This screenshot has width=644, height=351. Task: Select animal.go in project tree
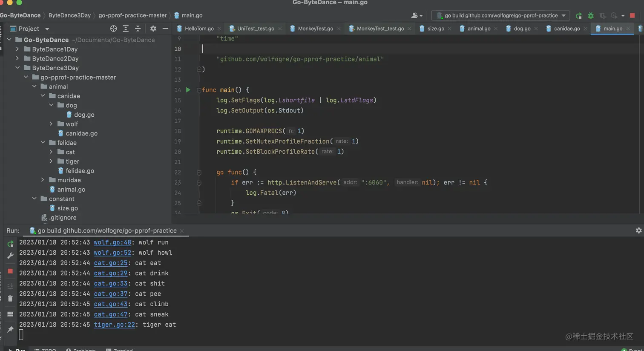coord(71,190)
